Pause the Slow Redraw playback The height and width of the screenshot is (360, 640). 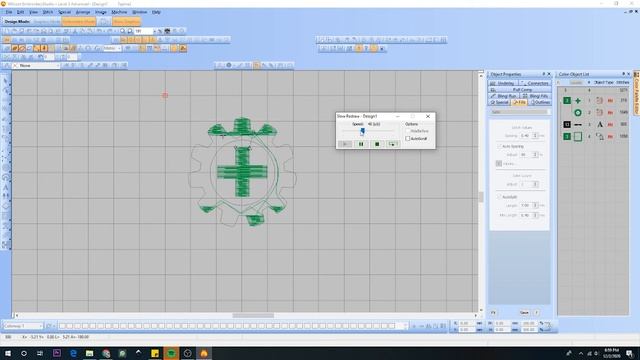click(361, 144)
